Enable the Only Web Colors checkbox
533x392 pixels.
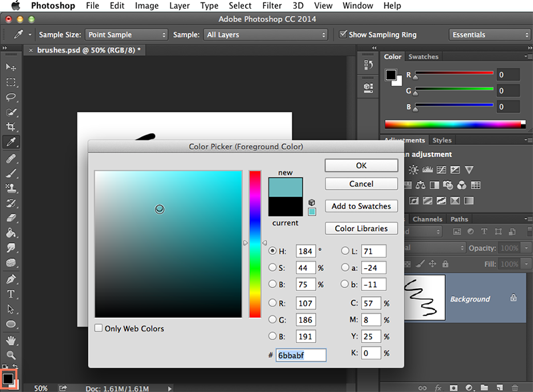(99, 328)
